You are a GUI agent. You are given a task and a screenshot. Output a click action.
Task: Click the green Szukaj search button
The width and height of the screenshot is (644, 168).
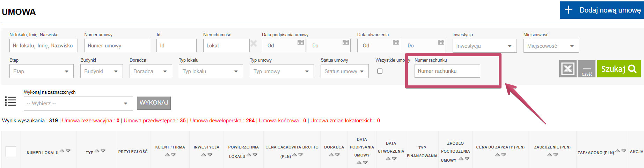point(619,69)
